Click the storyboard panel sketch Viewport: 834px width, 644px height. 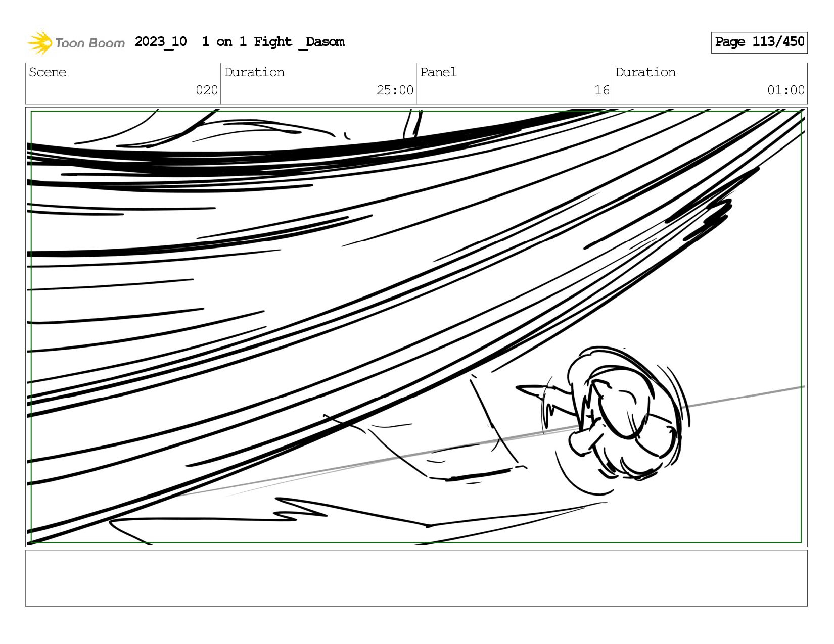(416, 327)
